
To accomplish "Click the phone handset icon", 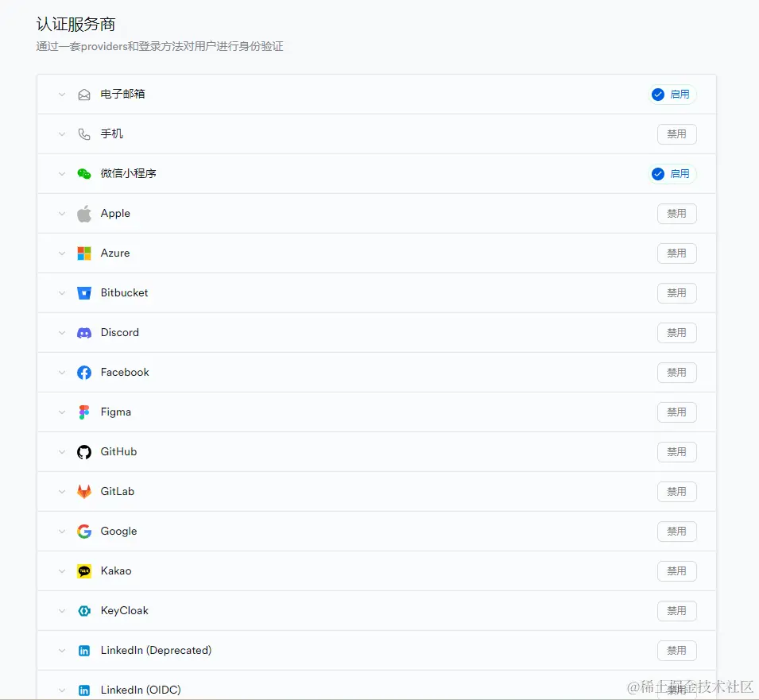I will click(84, 134).
